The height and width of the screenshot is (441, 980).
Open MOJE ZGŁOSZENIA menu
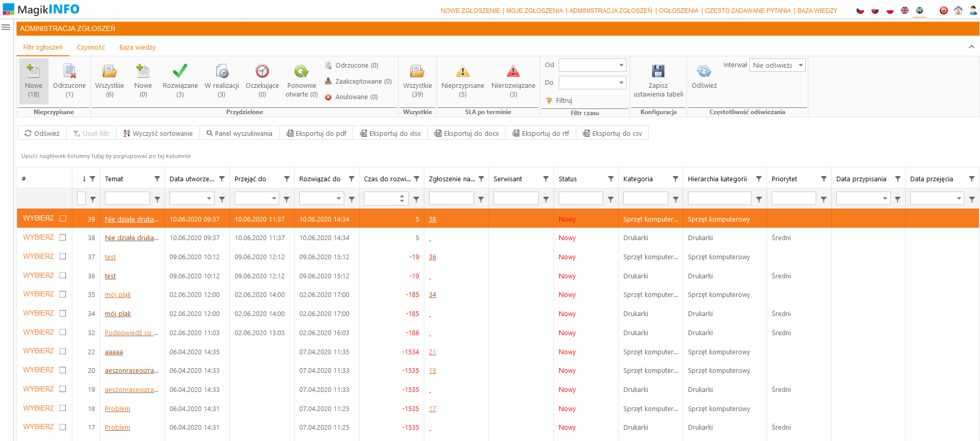(534, 10)
